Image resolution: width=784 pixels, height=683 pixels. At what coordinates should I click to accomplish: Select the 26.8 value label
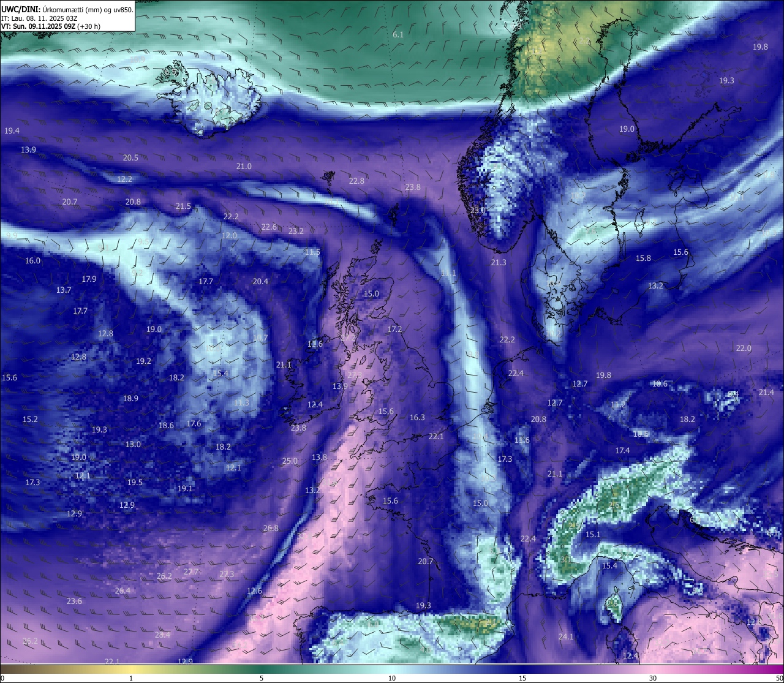point(271,529)
